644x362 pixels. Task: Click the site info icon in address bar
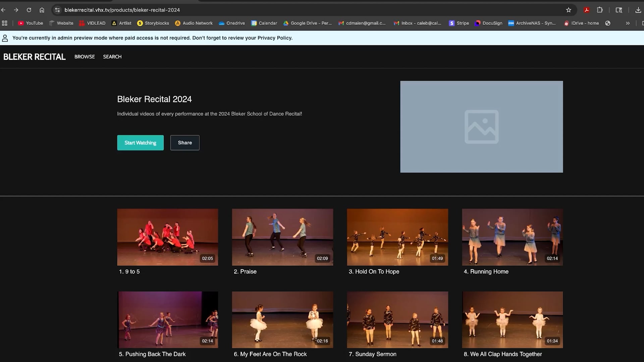point(57,10)
